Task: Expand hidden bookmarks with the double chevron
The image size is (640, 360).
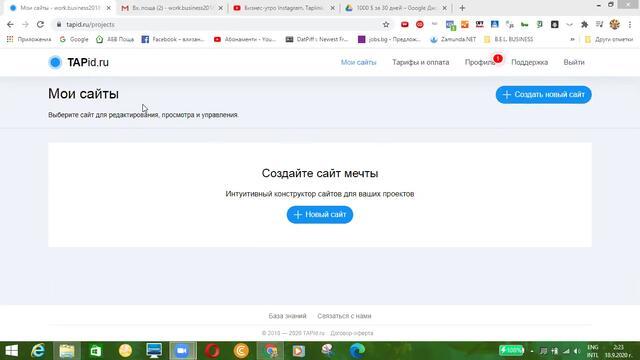Action: coord(572,39)
